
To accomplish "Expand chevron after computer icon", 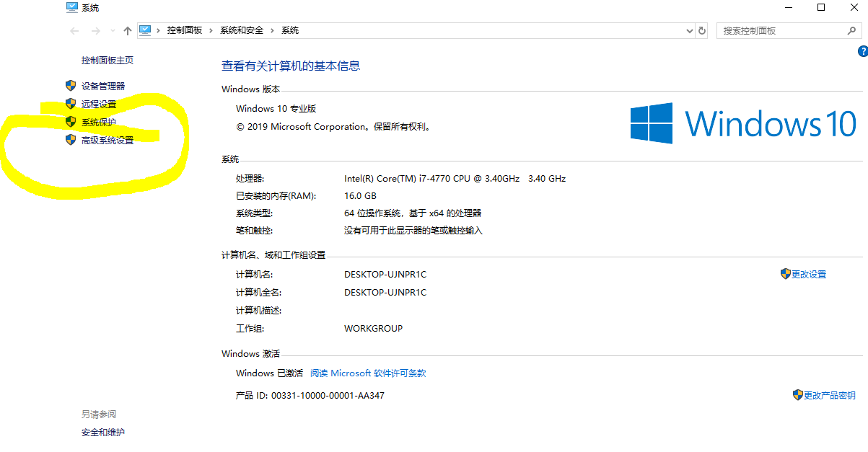I will pos(159,31).
